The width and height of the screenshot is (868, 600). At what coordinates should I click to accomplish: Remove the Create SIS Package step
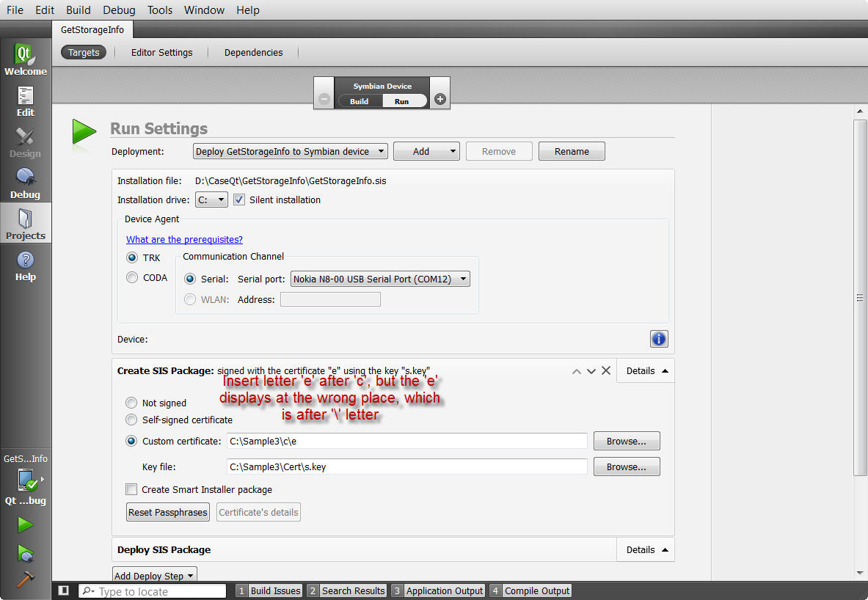[606, 371]
